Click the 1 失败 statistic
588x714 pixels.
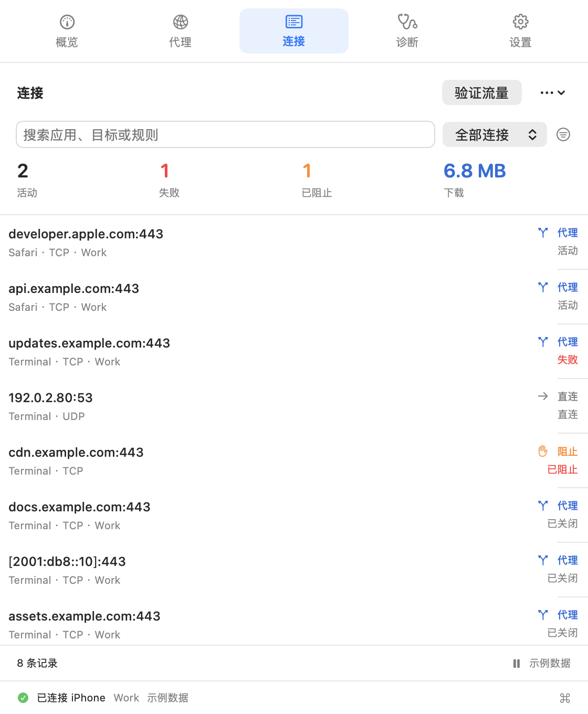(x=170, y=180)
